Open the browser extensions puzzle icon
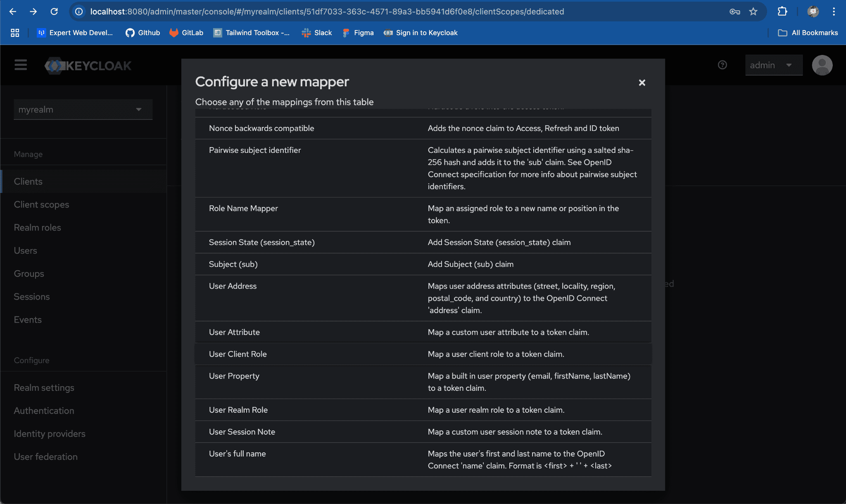 (x=782, y=12)
